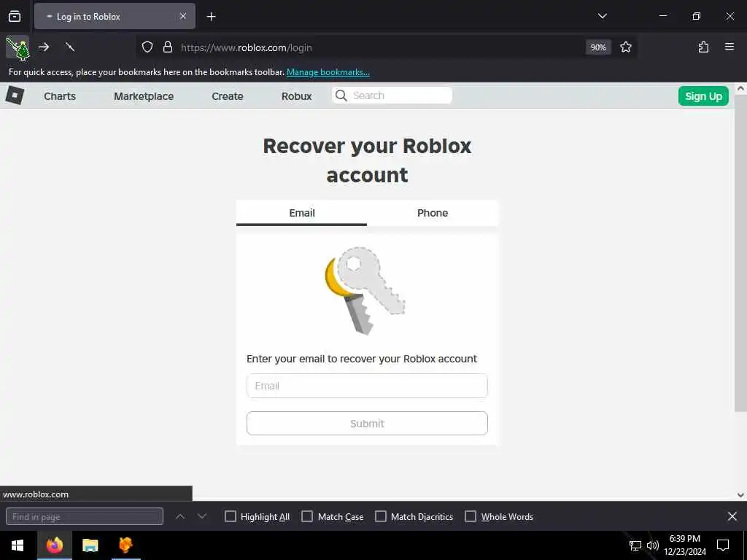Open the tracking protection shield icon
Viewport: 747px width, 560px height.
(147, 47)
